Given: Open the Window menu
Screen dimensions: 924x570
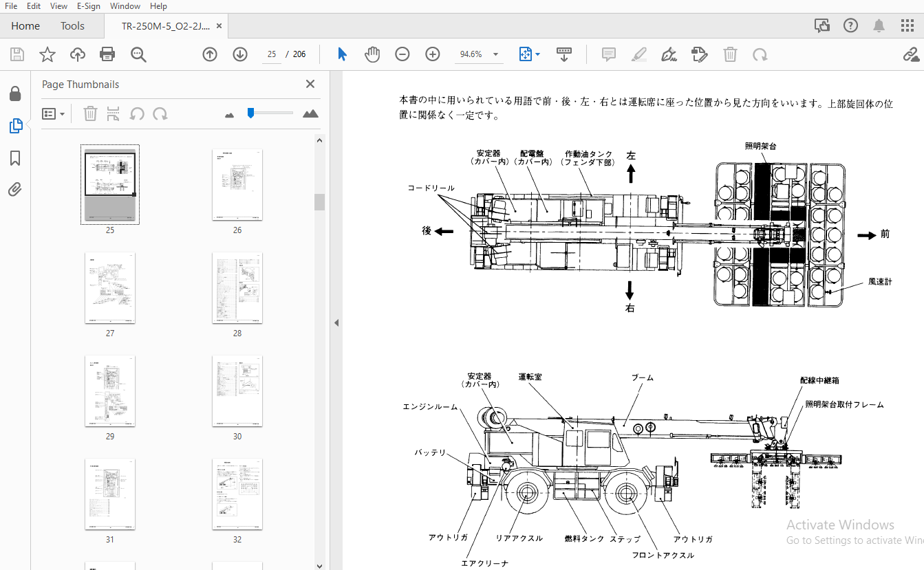Looking at the screenshot, I should [x=124, y=6].
